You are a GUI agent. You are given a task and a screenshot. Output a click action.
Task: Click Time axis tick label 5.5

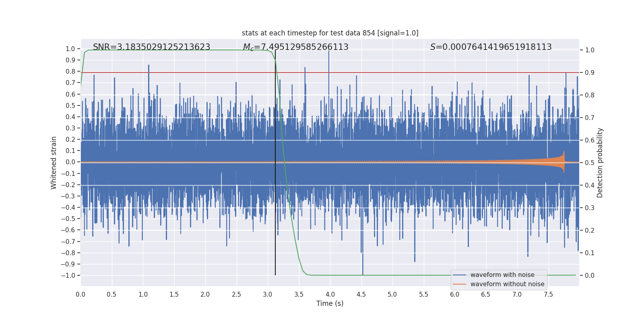(423, 294)
